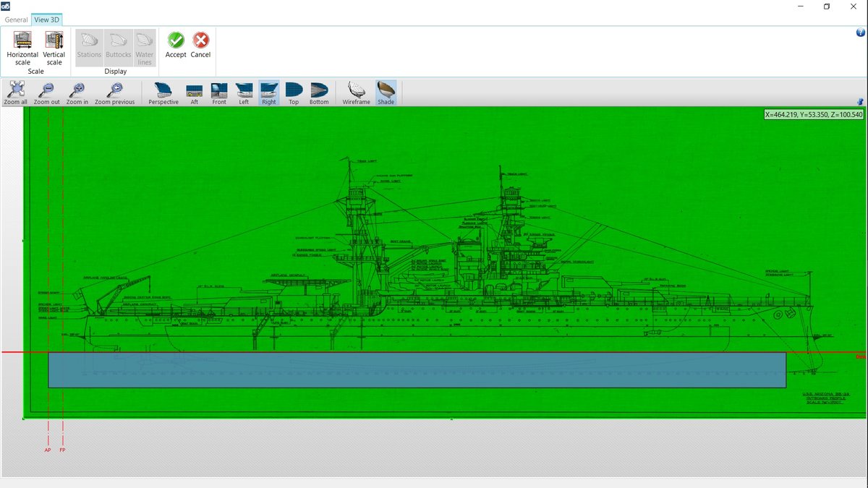Toggle the Right view button
The image size is (868, 488).
click(x=269, y=93)
